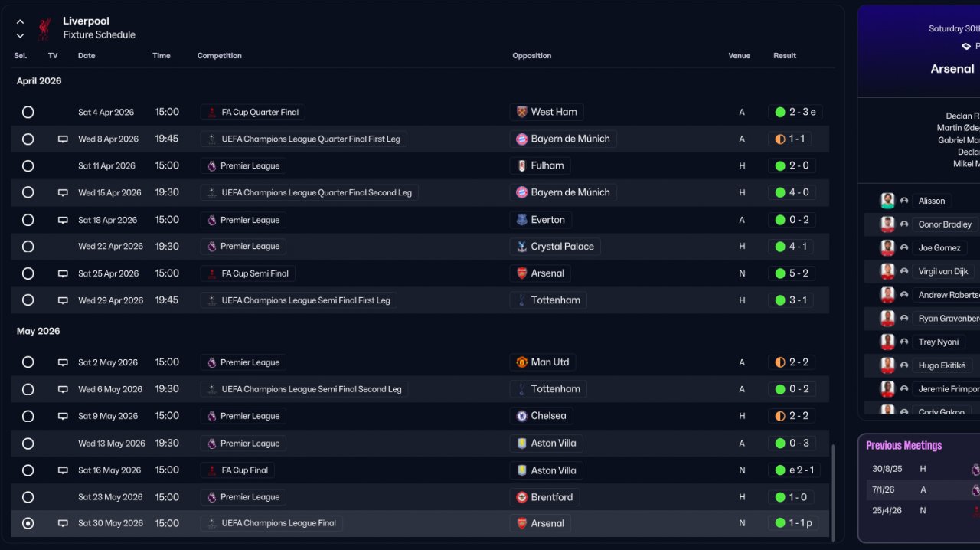Sort fixtures by Competition column header
The height and width of the screenshot is (550, 980).
219,56
